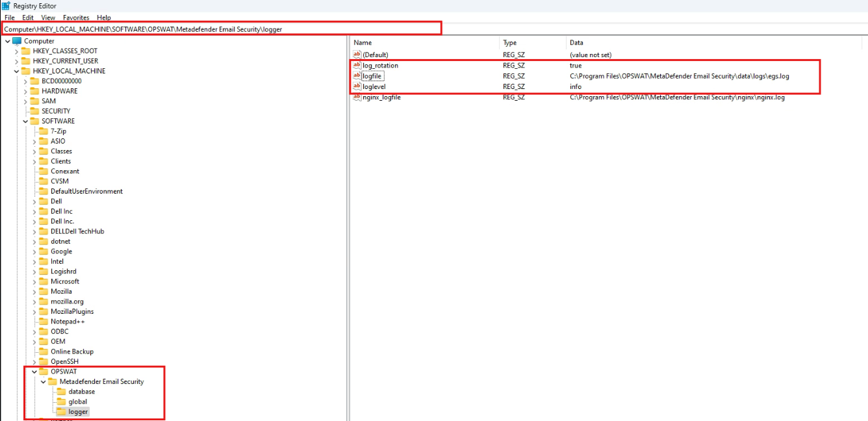The image size is (868, 421).
Task: Collapse the HKEY_LOCAL_MACHINE node
Action: click(16, 71)
